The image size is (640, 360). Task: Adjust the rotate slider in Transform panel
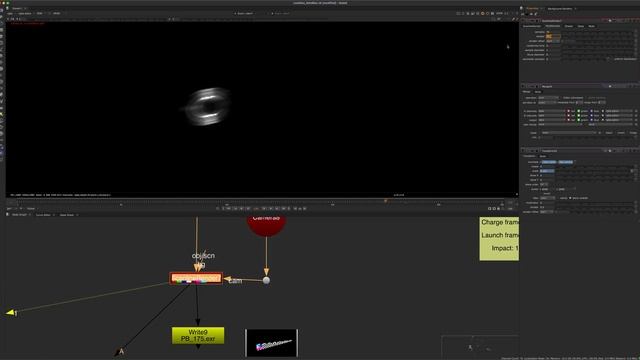594,167
